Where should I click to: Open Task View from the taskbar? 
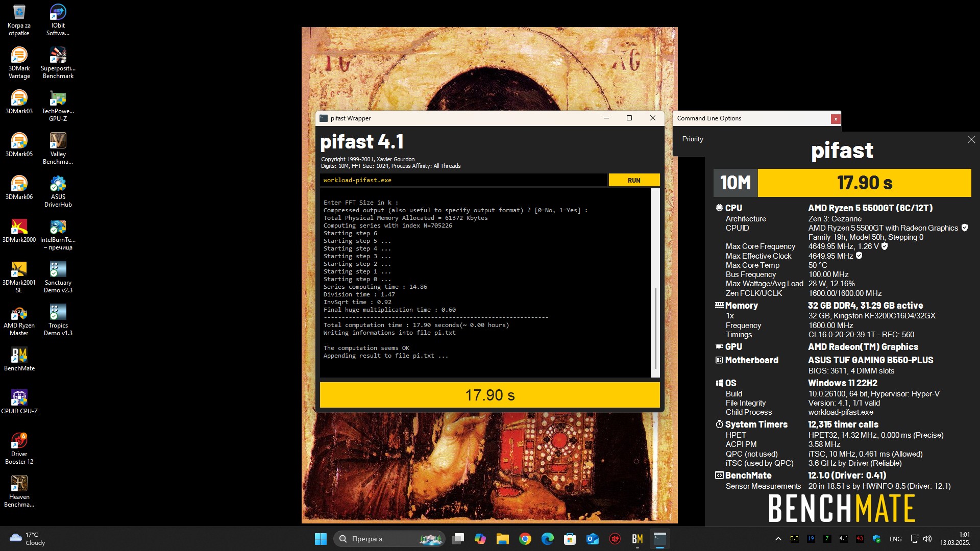[x=458, y=539]
